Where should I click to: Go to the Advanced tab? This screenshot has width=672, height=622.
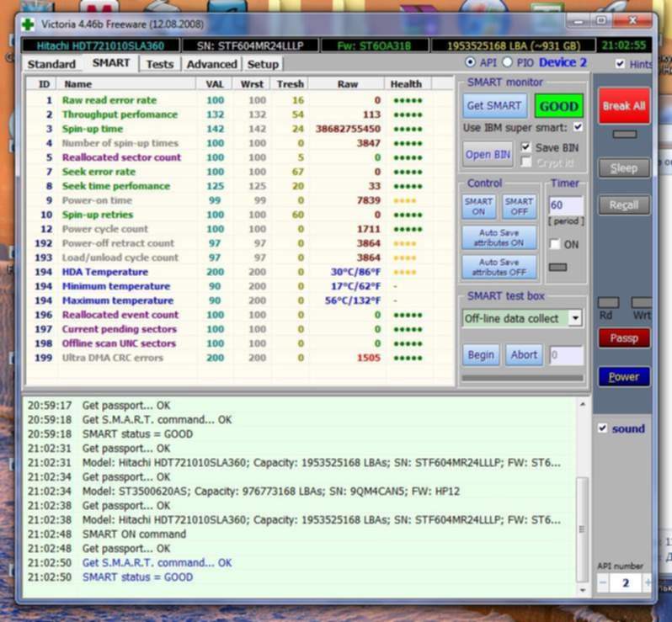tap(211, 64)
